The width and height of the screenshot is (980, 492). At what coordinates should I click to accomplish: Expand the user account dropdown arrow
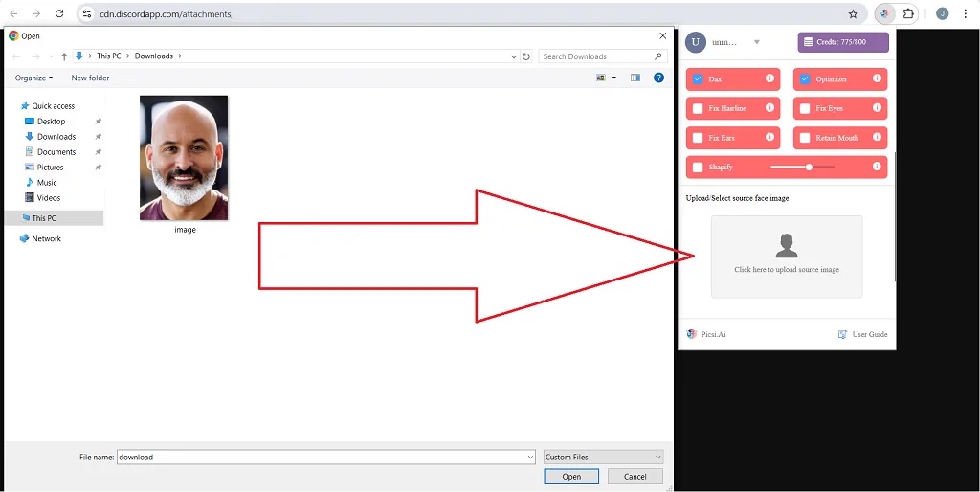pos(756,42)
